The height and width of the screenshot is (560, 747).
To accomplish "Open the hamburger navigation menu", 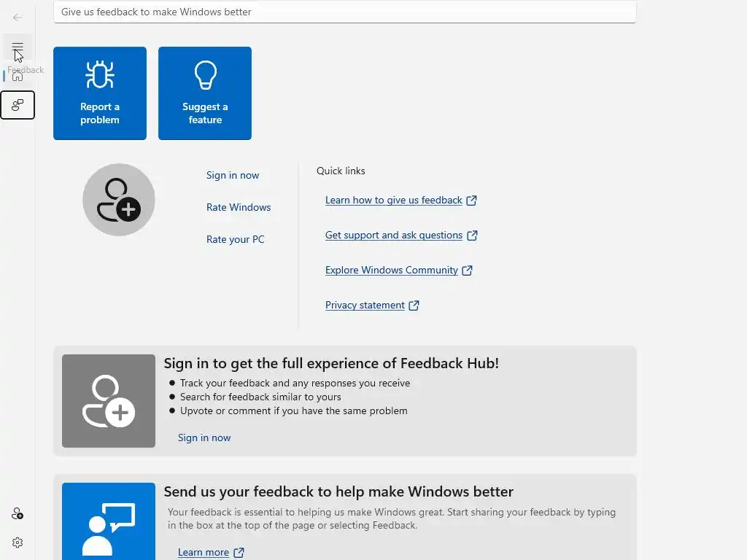I will click(x=18, y=47).
